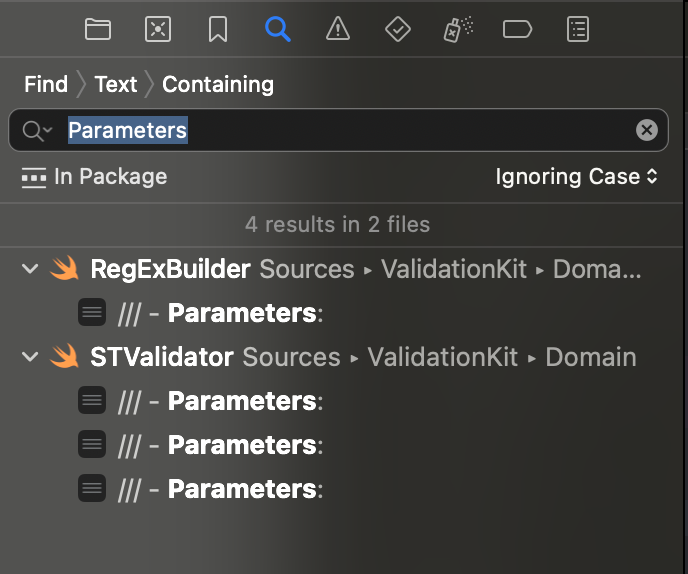Click the Find breadcrumb item
Viewport: 688px width, 574px height.
click(46, 84)
